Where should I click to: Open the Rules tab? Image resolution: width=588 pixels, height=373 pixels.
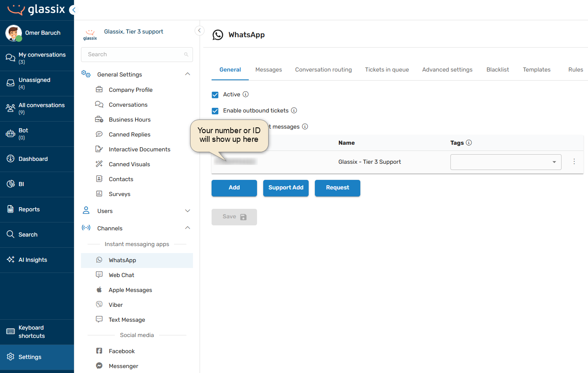coord(576,69)
